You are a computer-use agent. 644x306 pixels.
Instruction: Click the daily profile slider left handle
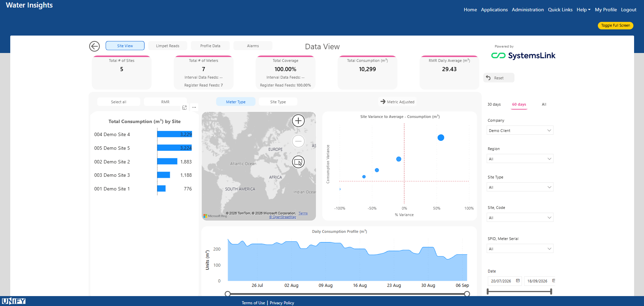pos(228,294)
